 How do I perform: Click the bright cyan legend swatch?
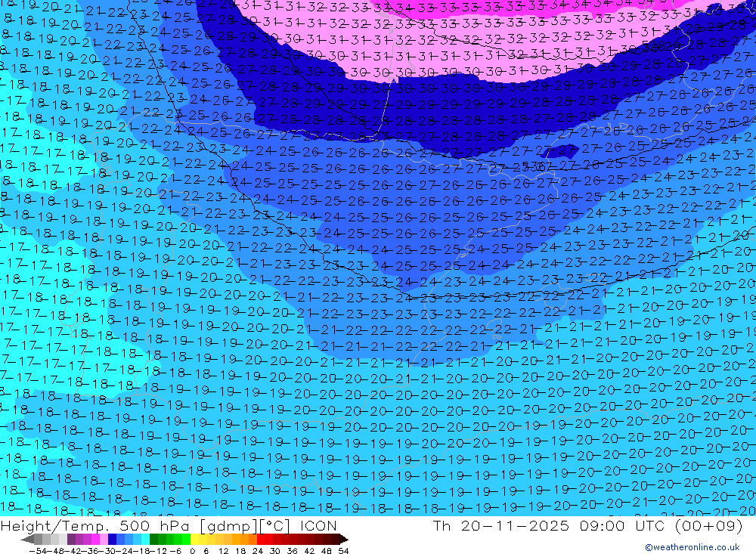click(145, 539)
